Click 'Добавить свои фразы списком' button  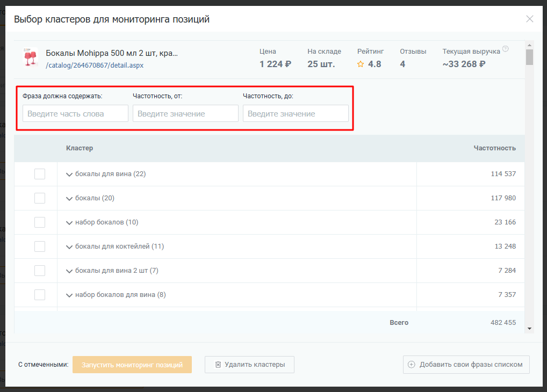(x=466, y=365)
